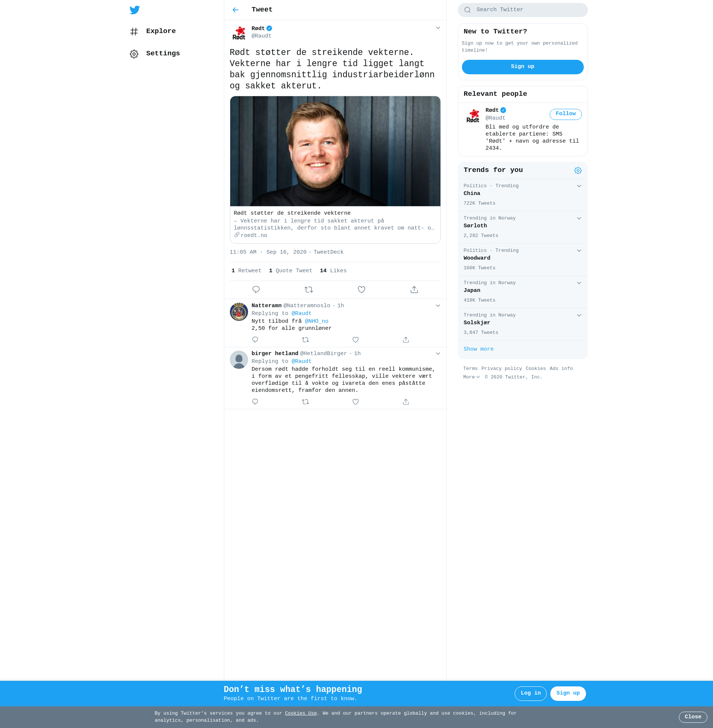Reply to the main Rødt tweet

[x=256, y=289]
